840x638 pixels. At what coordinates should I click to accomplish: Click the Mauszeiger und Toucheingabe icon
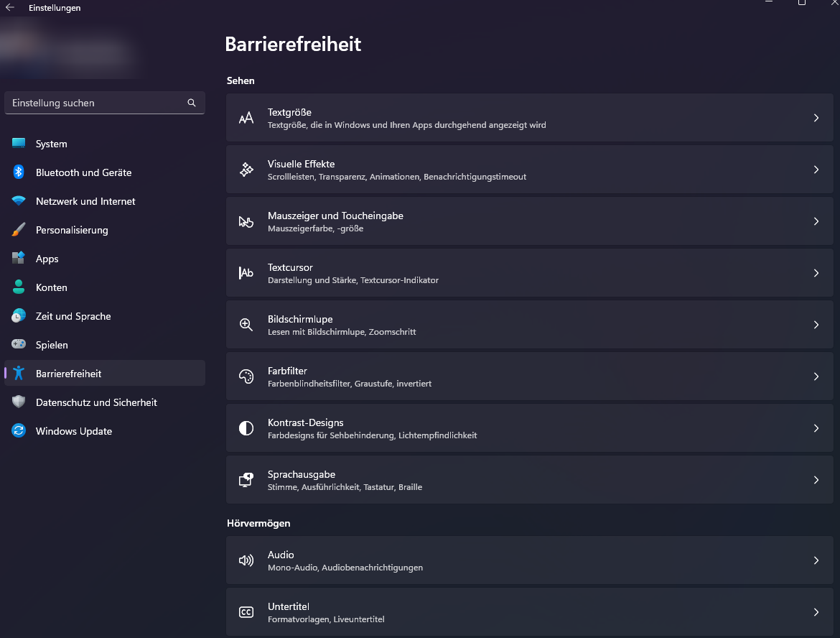click(x=246, y=221)
